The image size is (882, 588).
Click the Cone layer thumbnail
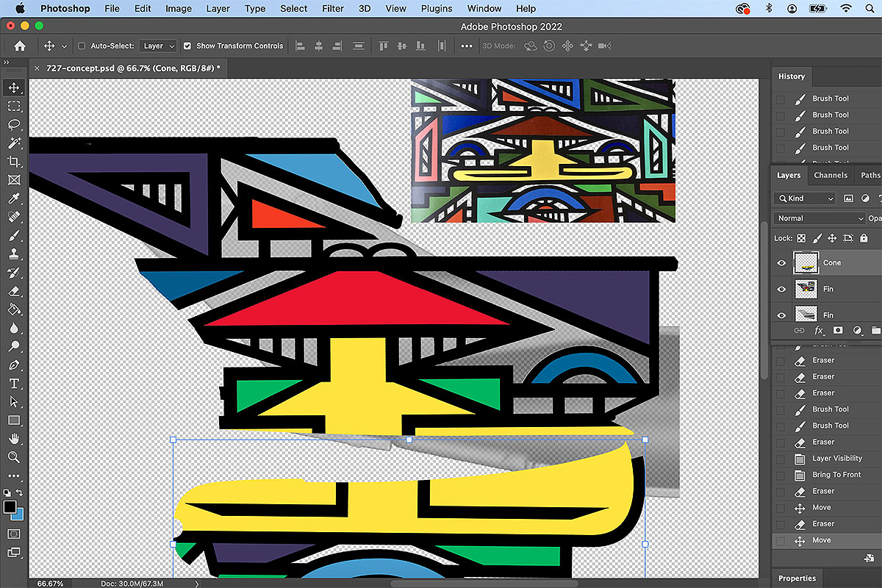806,262
